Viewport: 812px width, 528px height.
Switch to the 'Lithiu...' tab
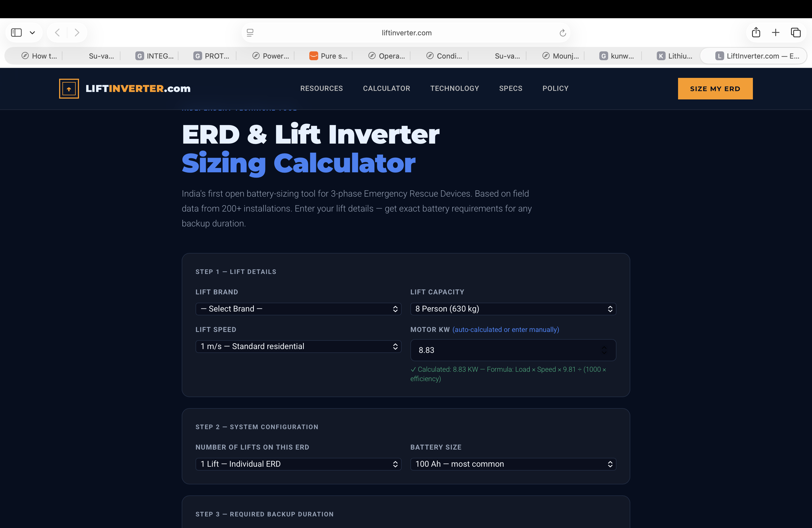click(x=674, y=56)
